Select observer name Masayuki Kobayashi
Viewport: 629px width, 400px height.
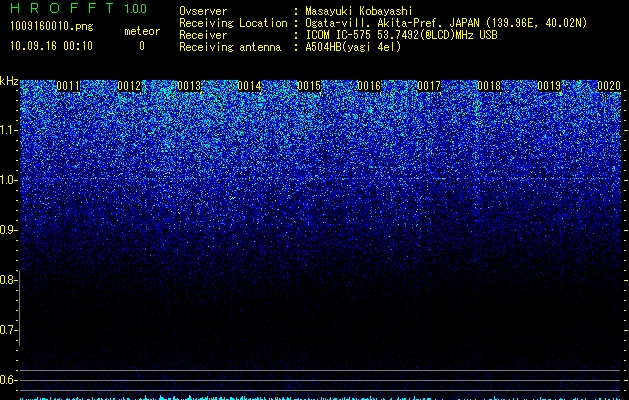point(359,11)
